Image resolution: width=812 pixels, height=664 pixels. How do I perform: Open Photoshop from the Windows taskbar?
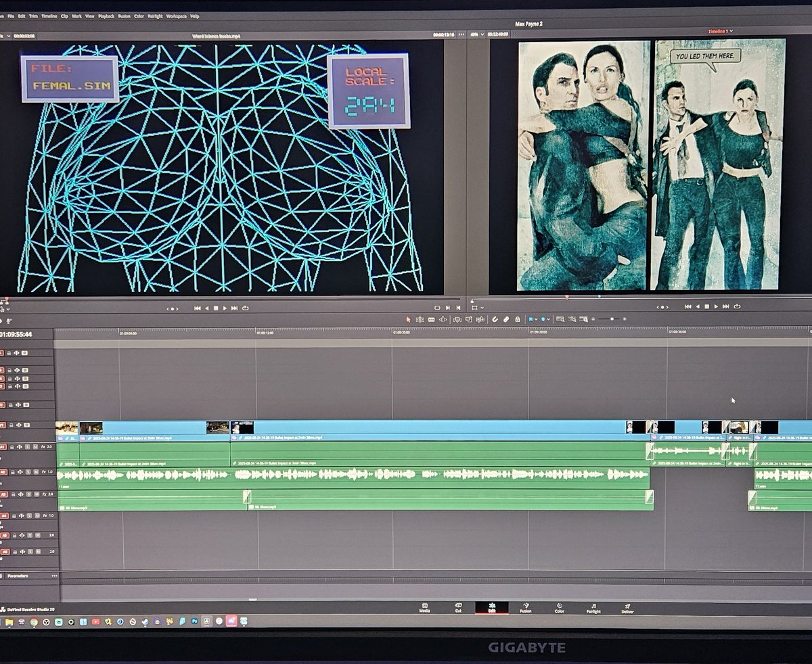194,621
